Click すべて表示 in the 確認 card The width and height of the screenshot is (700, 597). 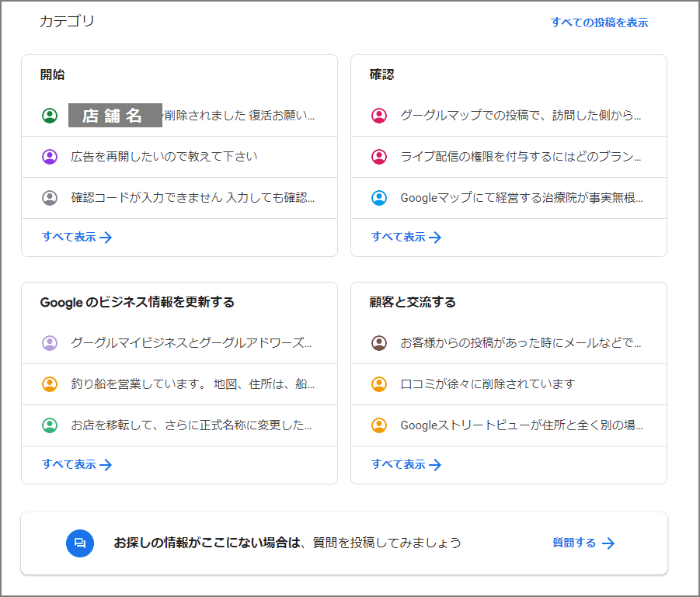[406, 238]
